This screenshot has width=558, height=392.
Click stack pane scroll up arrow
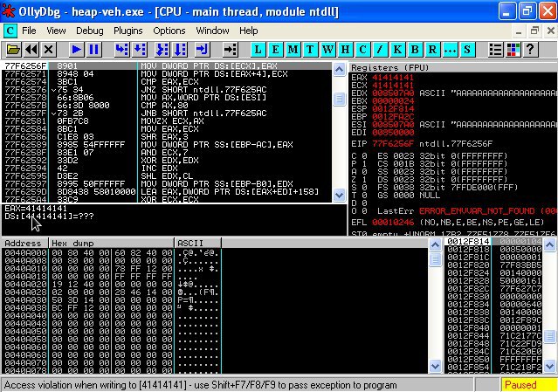[x=550, y=244]
